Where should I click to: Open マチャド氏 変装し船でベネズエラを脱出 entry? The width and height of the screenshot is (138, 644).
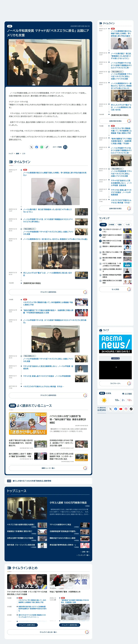coord(47,376)
